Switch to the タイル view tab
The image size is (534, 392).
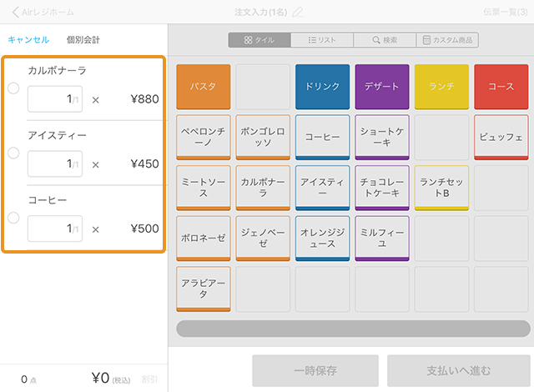click(259, 40)
